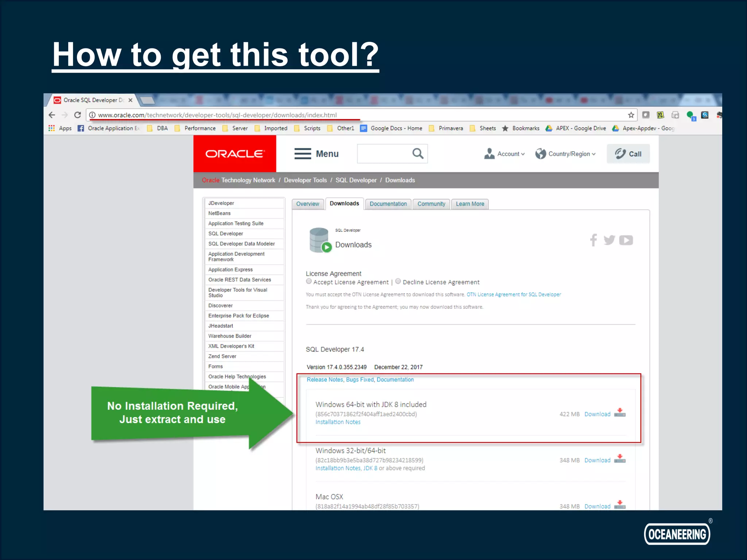Open the Bookmarks star folder
The image size is (747, 560).
point(520,128)
